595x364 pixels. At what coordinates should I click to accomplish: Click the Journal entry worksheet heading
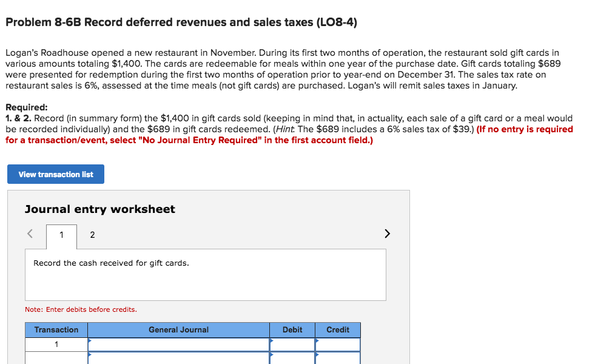[99, 209]
